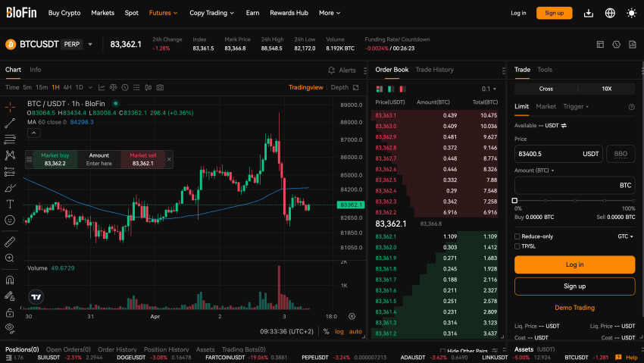Open the forecasting and measurement tools

[x=10, y=171]
